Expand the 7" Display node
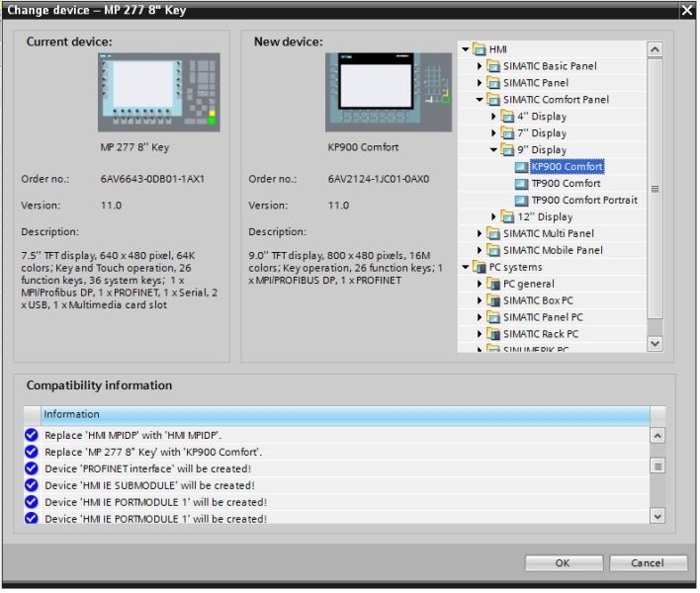 [x=495, y=133]
